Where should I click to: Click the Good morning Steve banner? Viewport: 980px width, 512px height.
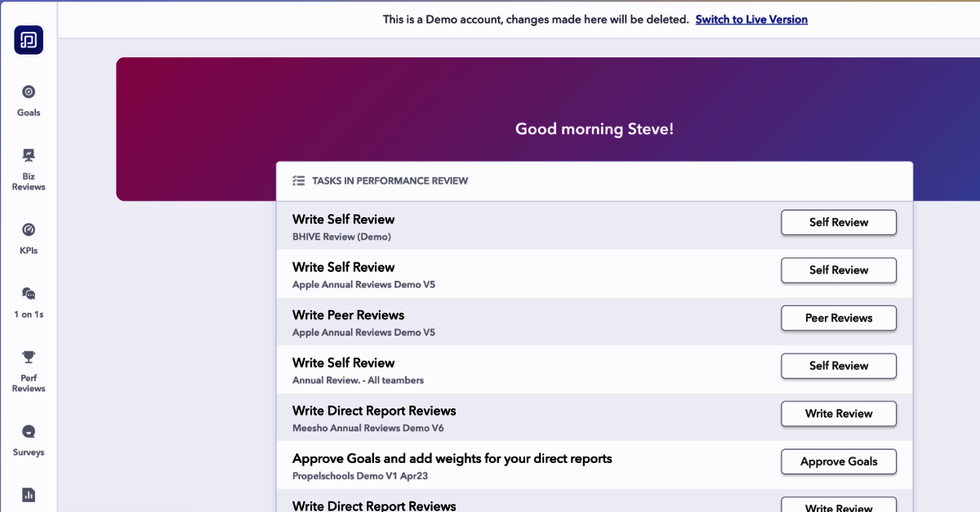point(595,129)
